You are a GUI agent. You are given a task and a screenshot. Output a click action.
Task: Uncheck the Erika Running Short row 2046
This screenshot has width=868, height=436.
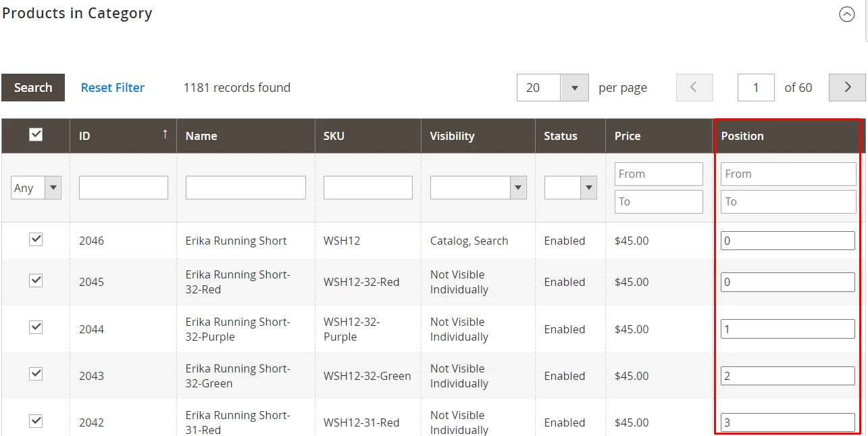pos(36,239)
